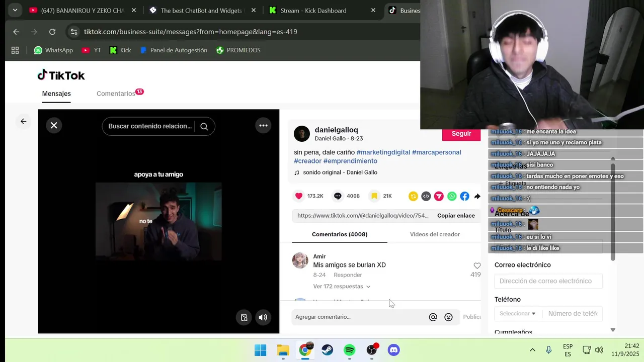Repost the video using yellow repost icon
Image resolution: width=644 pixels, height=362 pixels.
tap(413, 196)
